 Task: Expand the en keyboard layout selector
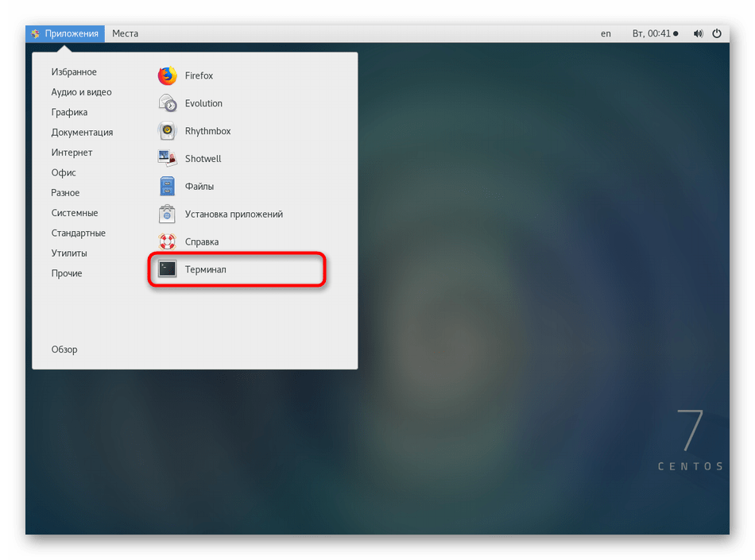coord(606,34)
